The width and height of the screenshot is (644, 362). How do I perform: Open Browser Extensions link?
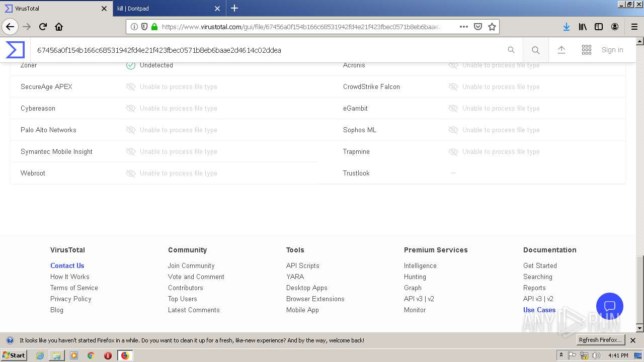coord(315,299)
